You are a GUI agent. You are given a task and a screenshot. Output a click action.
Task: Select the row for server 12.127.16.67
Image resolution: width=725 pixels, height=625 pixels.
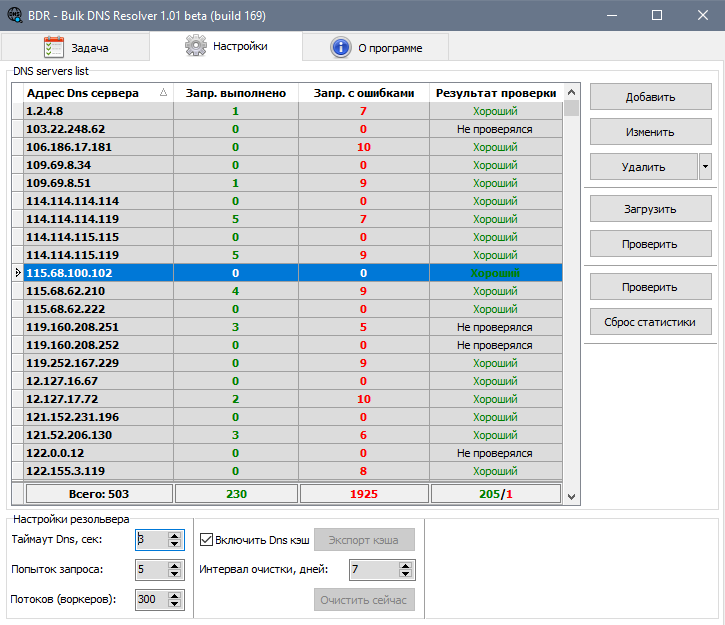pos(287,381)
